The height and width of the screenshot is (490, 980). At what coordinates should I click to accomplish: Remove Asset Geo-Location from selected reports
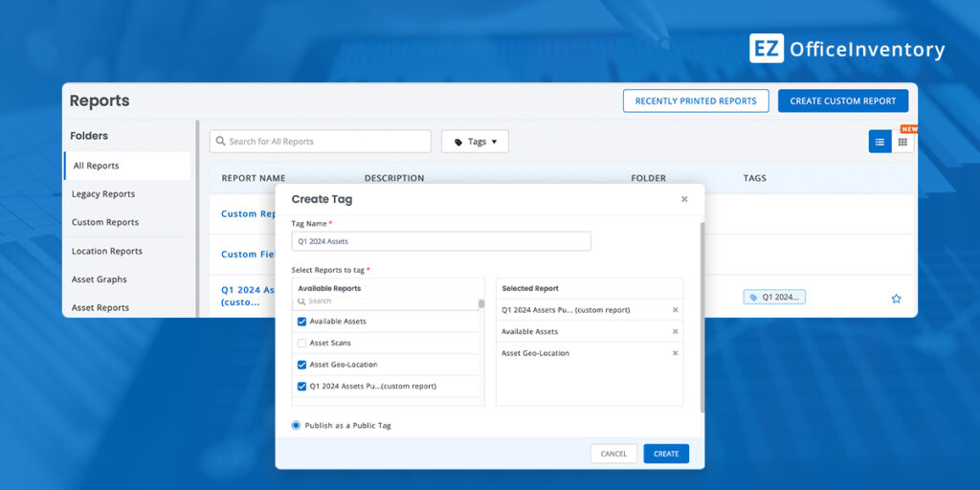point(675,353)
